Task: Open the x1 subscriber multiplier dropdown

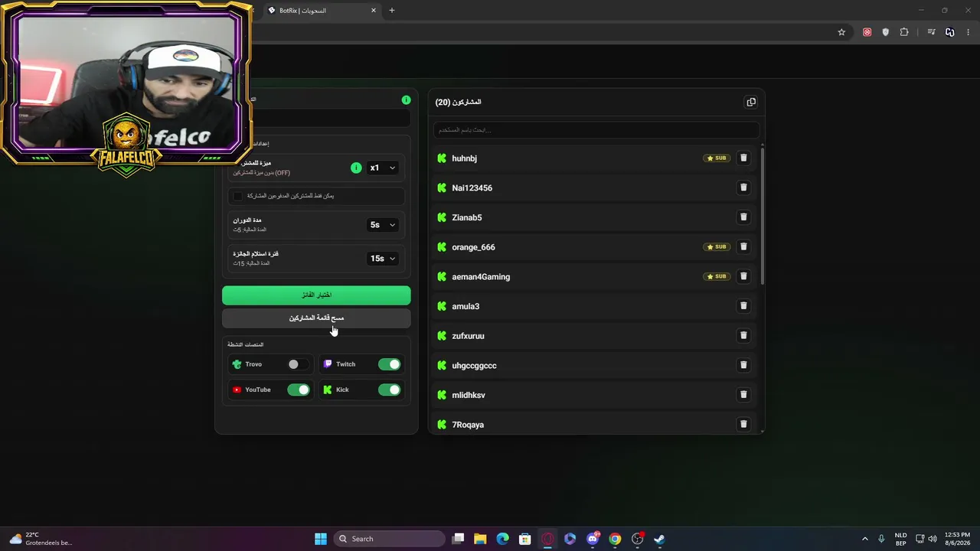Action: click(382, 168)
